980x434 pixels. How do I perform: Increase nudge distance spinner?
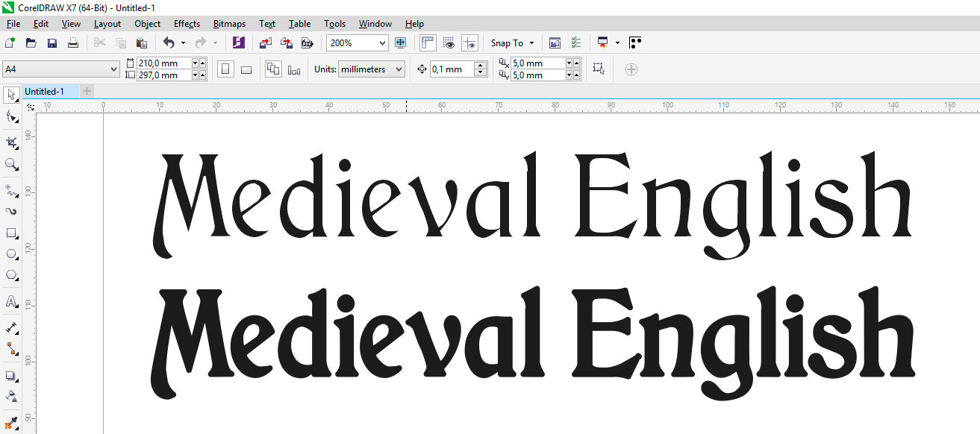pos(481,66)
